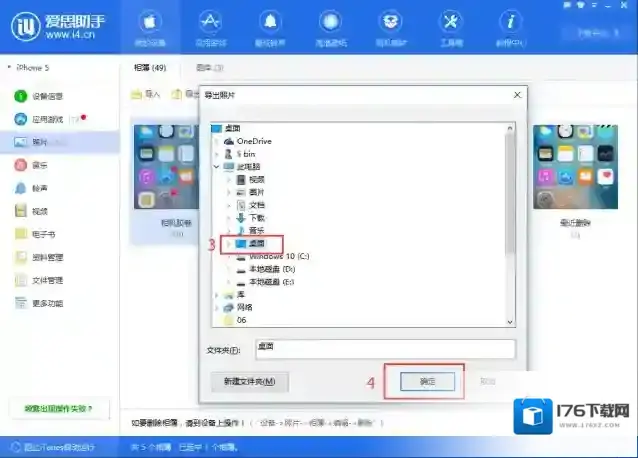
Task: Expand the 网络 node arrow in tree
Action: click(x=216, y=308)
